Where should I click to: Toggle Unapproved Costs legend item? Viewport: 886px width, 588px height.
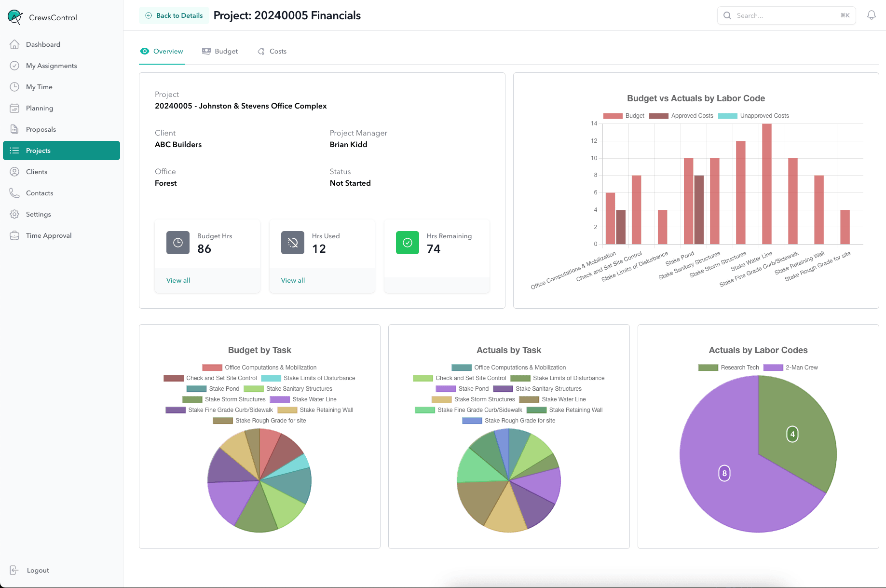point(753,116)
